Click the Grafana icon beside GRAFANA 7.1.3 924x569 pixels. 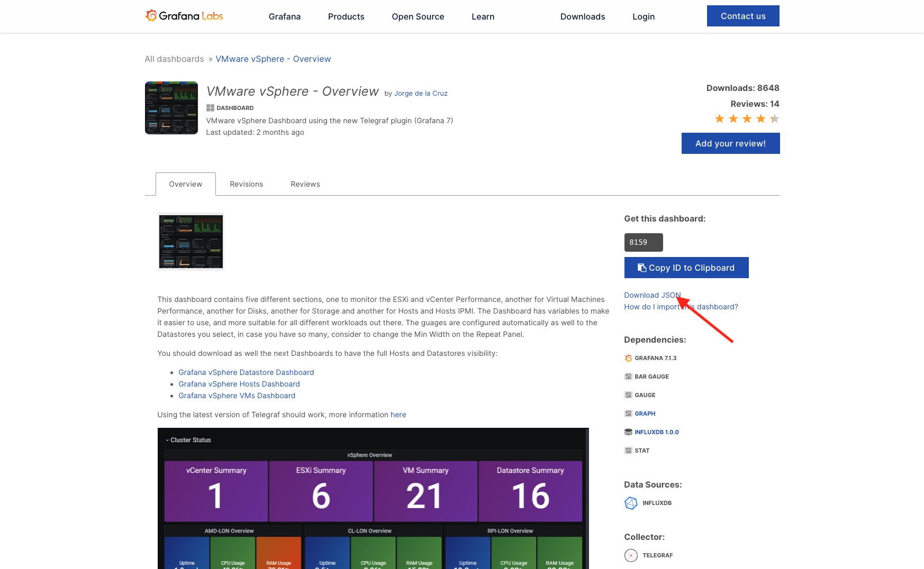tap(628, 358)
